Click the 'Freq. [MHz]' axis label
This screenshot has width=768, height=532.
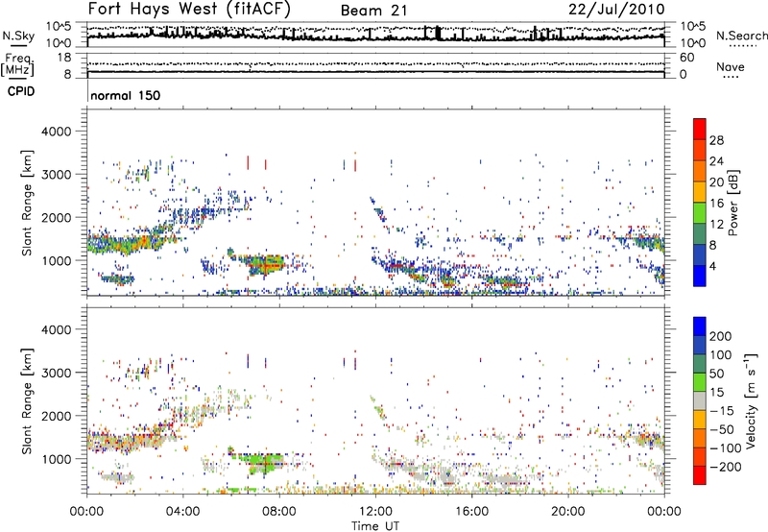click(x=17, y=65)
